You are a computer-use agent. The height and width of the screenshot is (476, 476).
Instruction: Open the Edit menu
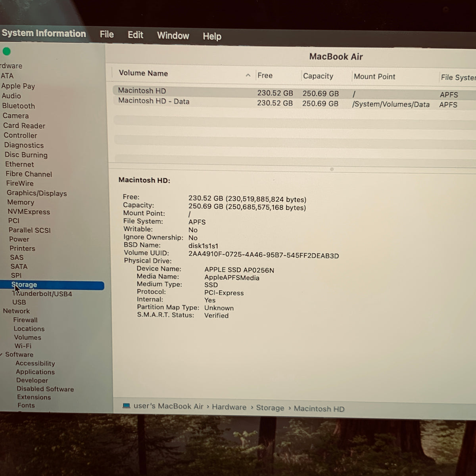[135, 35]
